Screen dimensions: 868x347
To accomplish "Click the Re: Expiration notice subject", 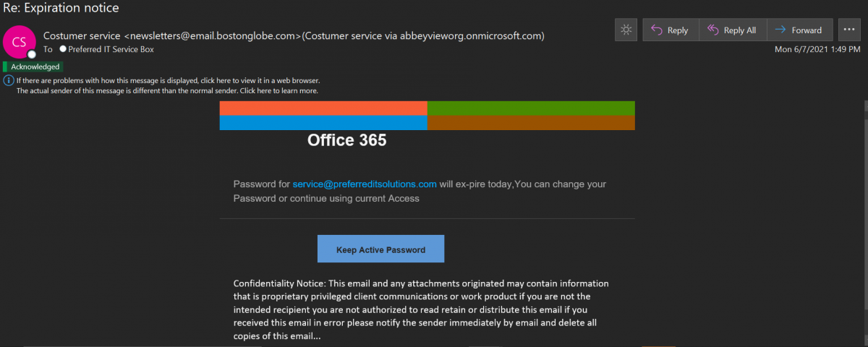I will (x=61, y=9).
